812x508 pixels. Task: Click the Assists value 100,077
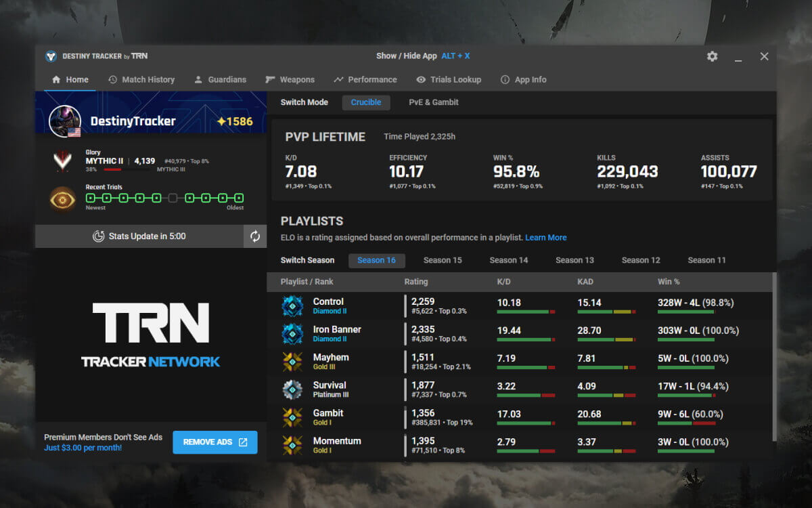(729, 172)
